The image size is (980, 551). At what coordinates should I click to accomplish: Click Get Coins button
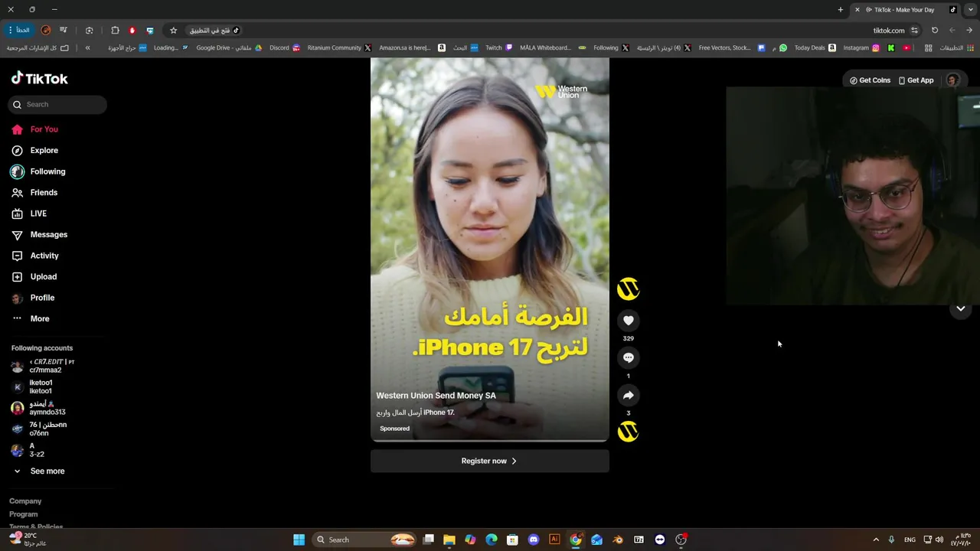pyautogui.click(x=870, y=80)
